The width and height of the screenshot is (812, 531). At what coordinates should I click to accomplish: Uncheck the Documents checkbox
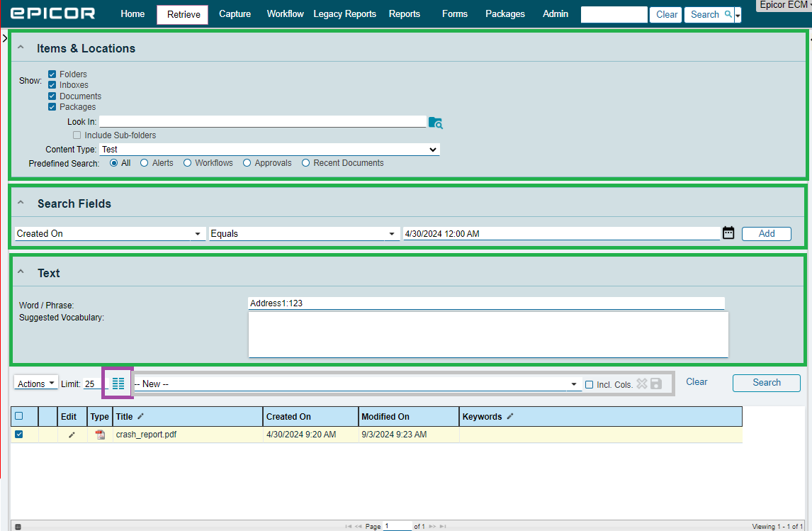click(52, 96)
